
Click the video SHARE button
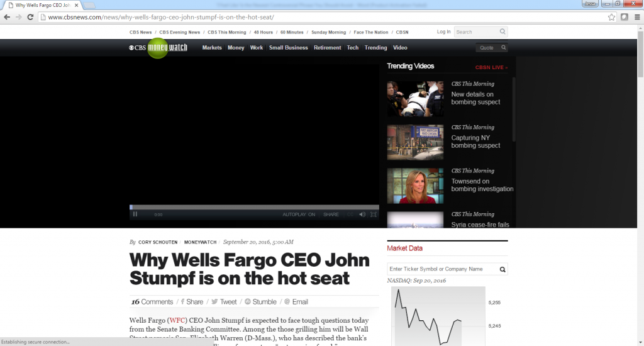[x=331, y=214]
